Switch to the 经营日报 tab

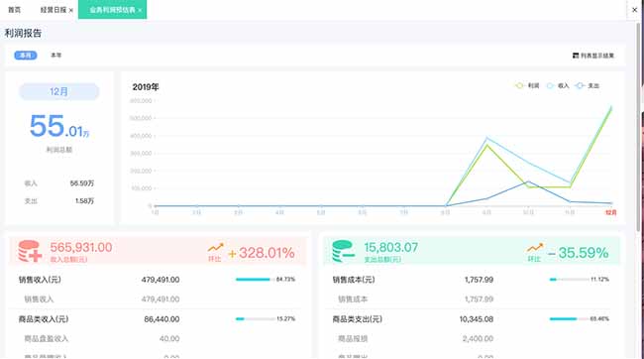pyautogui.click(x=53, y=10)
